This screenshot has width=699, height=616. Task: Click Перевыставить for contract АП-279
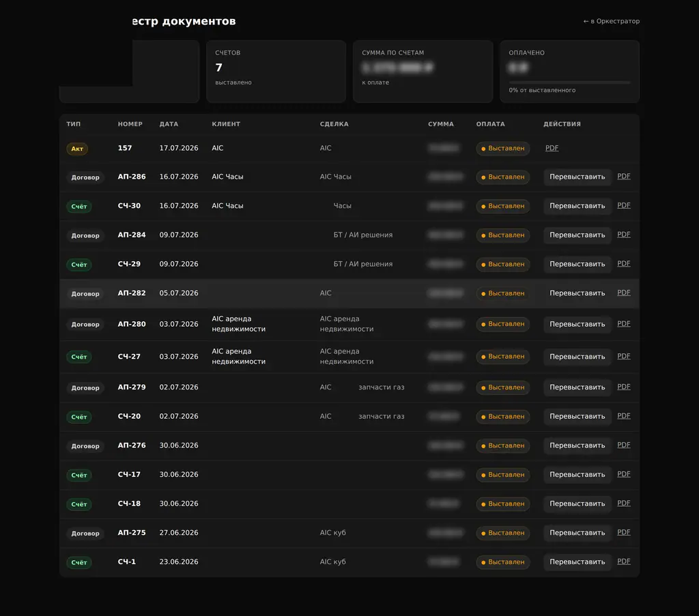pyautogui.click(x=577, y=387)
